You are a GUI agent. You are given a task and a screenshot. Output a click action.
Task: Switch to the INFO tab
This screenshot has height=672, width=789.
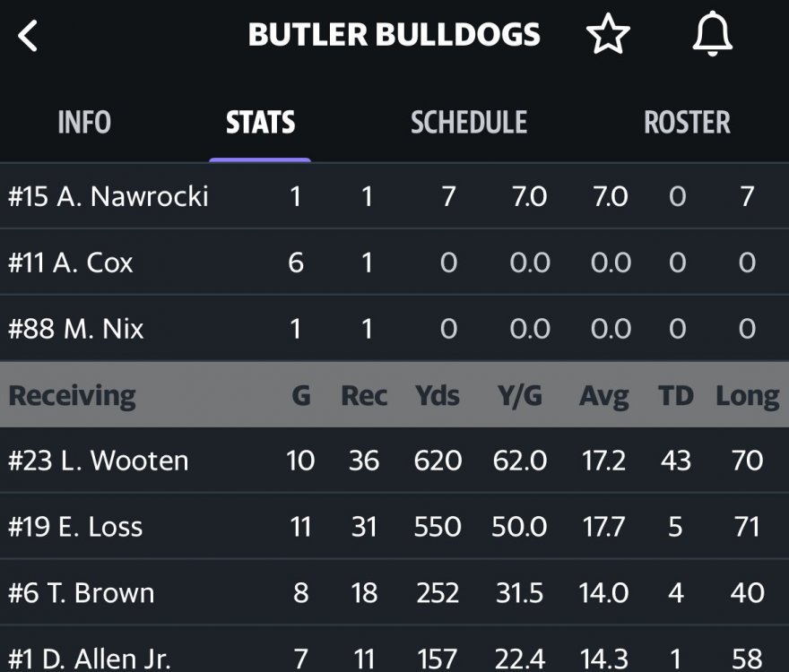(x=84, y=122)
